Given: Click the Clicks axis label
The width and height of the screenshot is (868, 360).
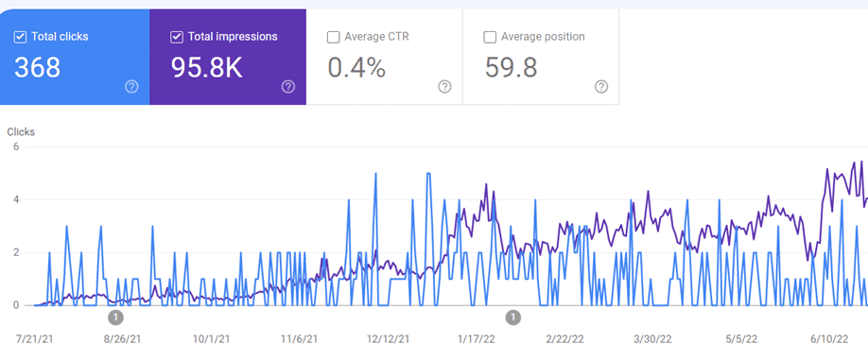Looking at the screenshot, I should [21, 132].
